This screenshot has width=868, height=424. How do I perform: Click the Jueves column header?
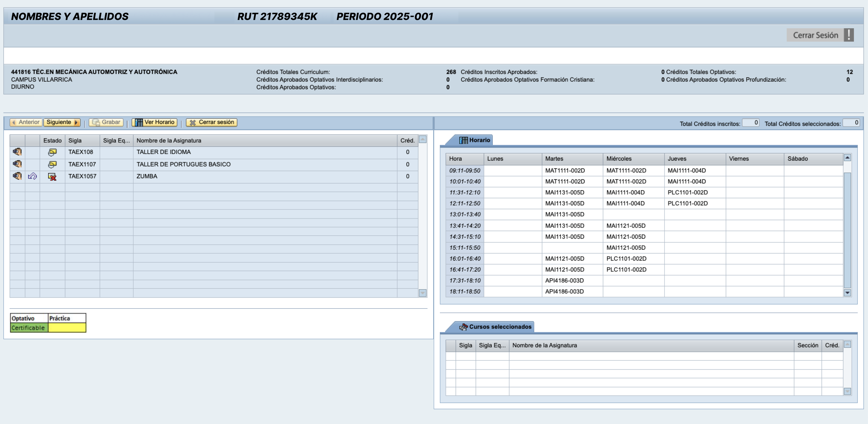pos(695,159)
